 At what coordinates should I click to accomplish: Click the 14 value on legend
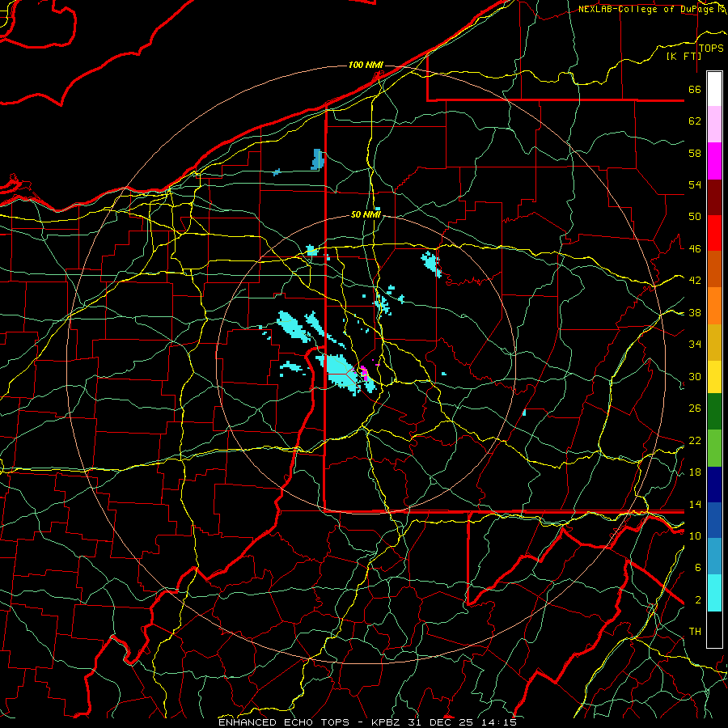695,504
